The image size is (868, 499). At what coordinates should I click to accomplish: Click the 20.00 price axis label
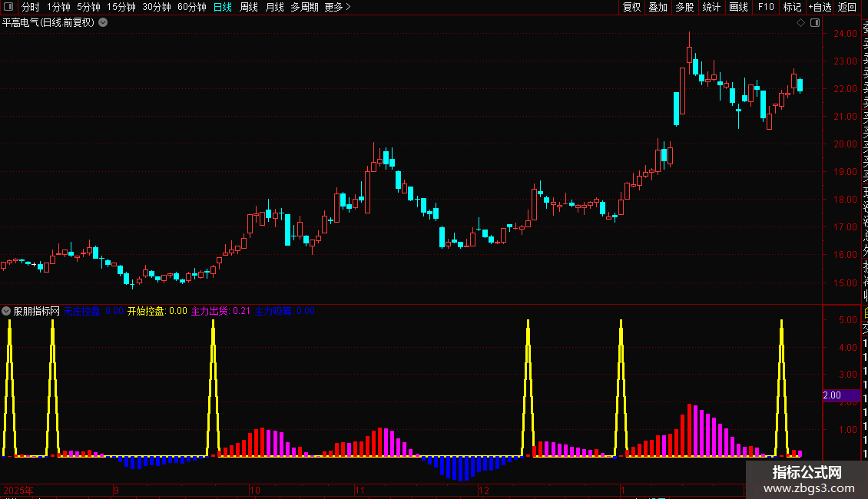click(845, 144)
